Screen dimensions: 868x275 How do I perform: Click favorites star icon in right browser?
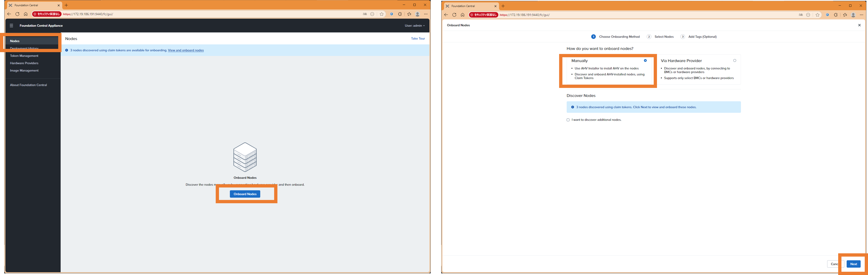(818, 15)
